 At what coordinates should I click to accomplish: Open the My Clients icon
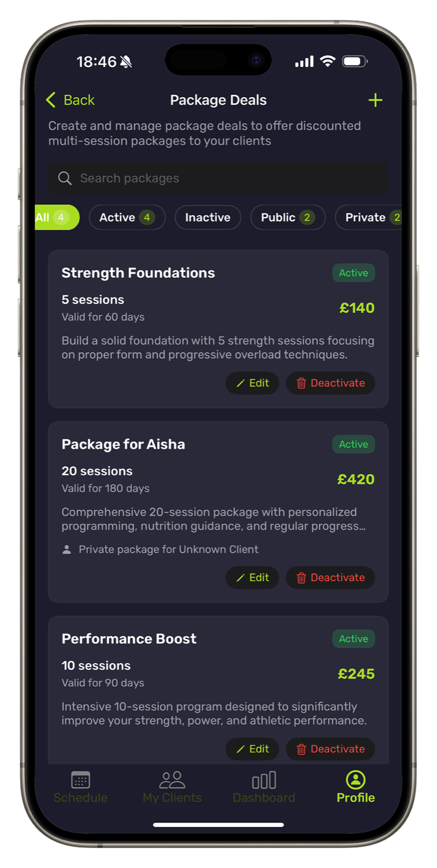coord(172,779)
